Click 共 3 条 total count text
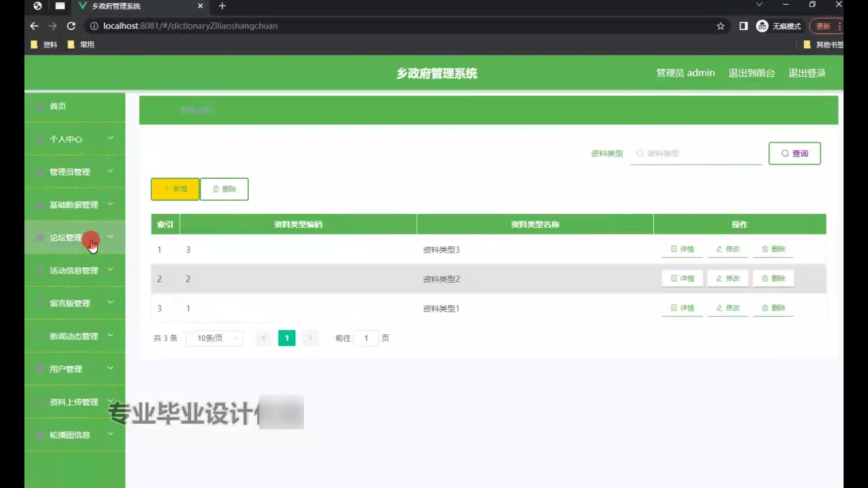868x488 pixels. (x=165, y=338)
